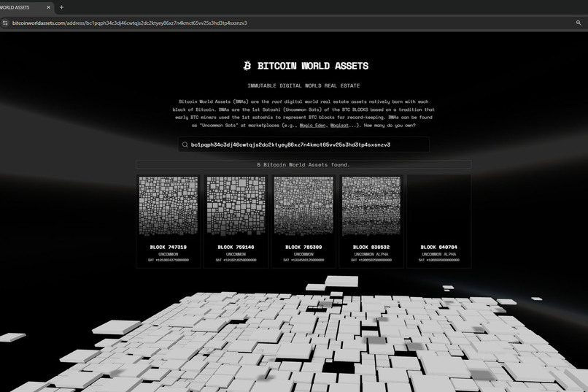
Task: Click the browser zoom magnifier icon
Action: (579, 23)
